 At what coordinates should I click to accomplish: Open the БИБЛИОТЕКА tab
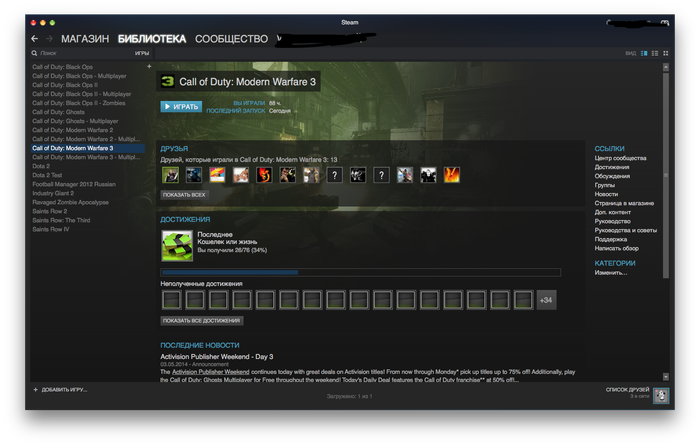click(152, 39)
